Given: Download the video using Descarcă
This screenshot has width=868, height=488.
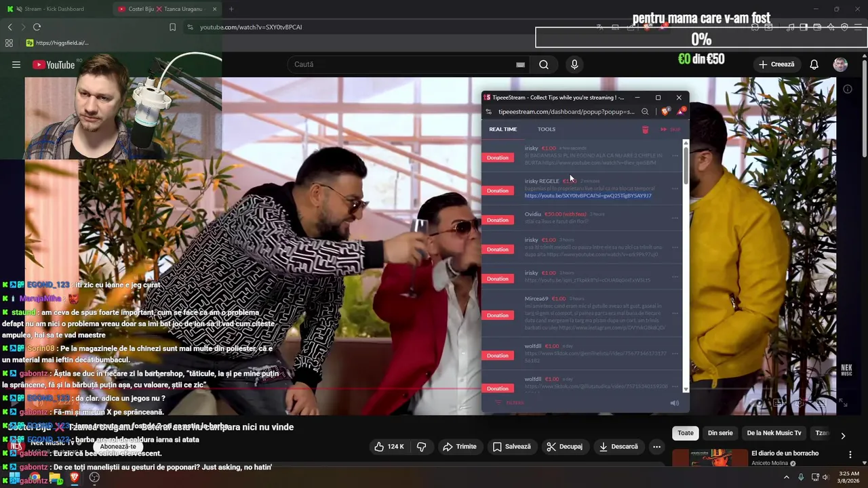Looking at the screenshot, I should point(618,447).
